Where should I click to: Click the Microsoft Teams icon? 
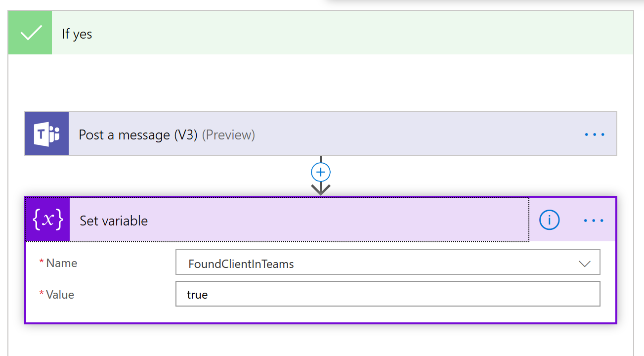pyautogui.click(x=47, y=134)
